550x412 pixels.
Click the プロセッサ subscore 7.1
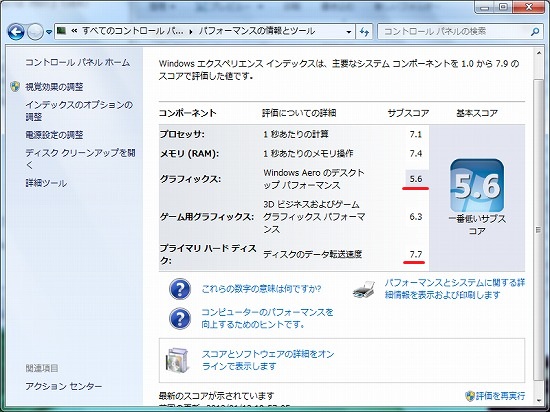pos(416,134)
